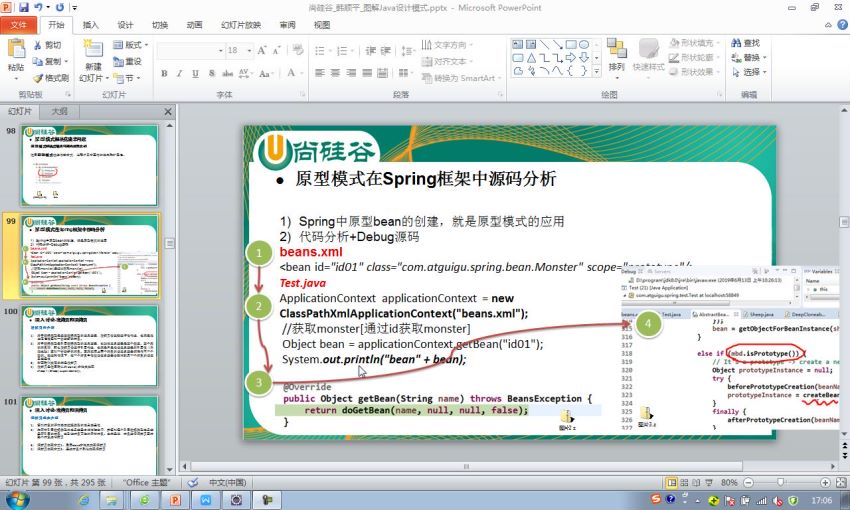The height and width of the screenshot is (510, 850).
Task: Click the Save icon in quick access toolbar
Action: (24, 7)
